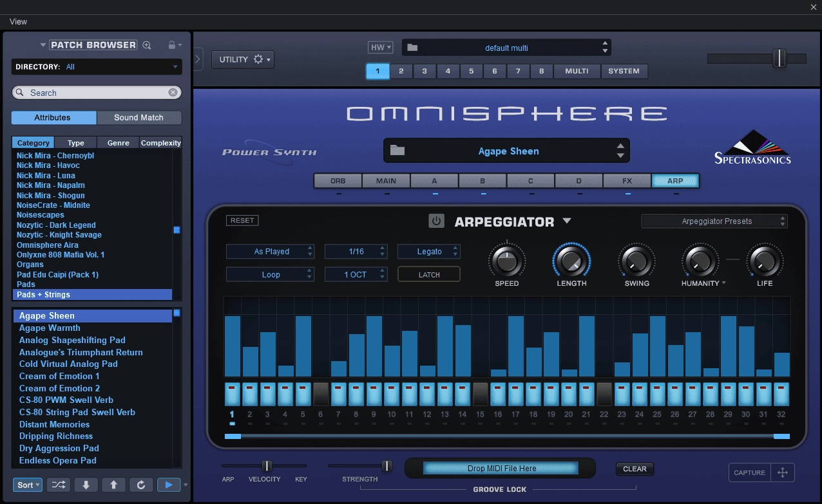The width and height of the screenshot is (822, 504).
Task: Click the Drop MIDI File Here zone
Action: [501, 468]
